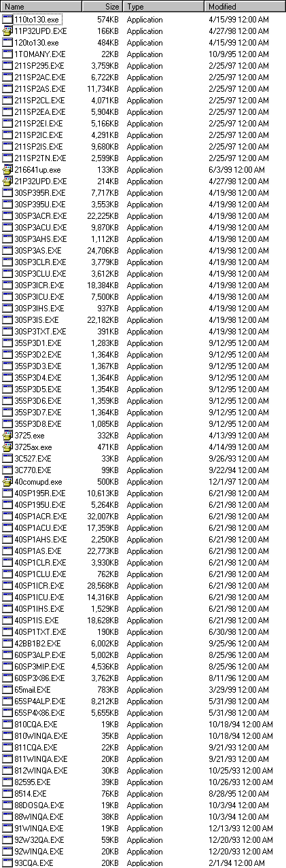Click the 93CQA.EXE file entry

pos(33,863)
